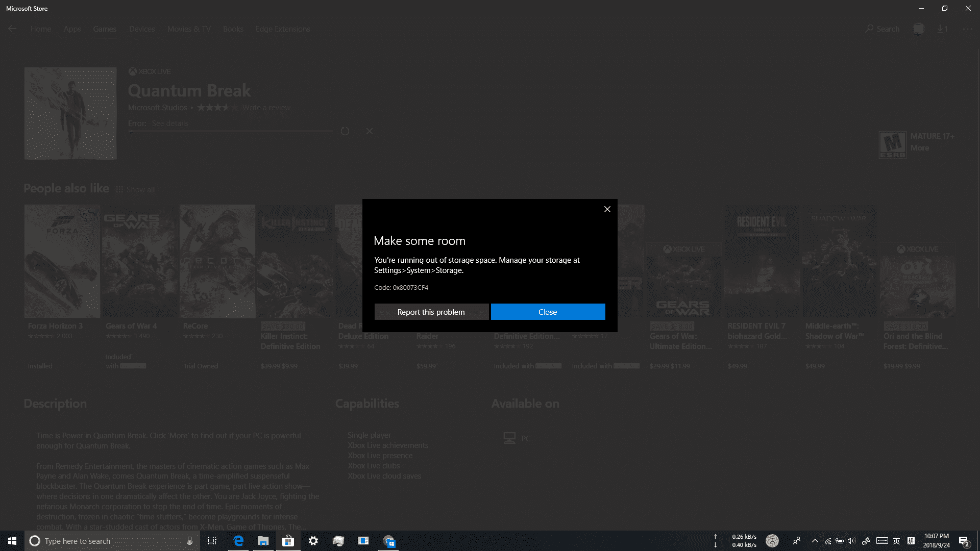Click the Quantum Break cover art
Image resolution: width=980 pixels, height=551 pixels.
point(70,113)
